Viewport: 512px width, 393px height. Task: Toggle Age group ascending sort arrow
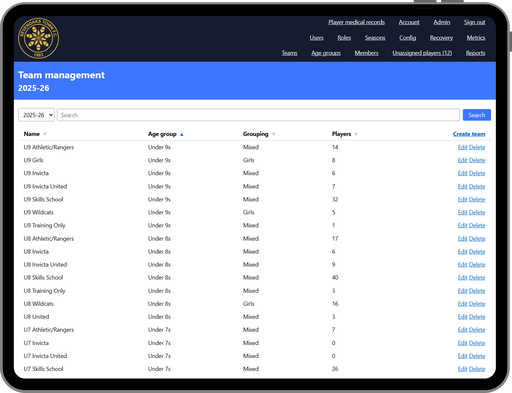click(182, 134)
